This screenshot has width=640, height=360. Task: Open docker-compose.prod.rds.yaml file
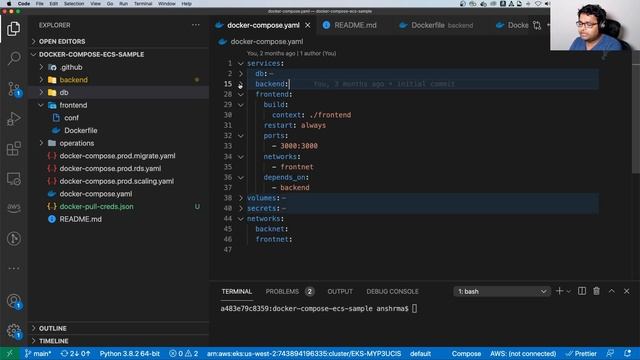110,168
